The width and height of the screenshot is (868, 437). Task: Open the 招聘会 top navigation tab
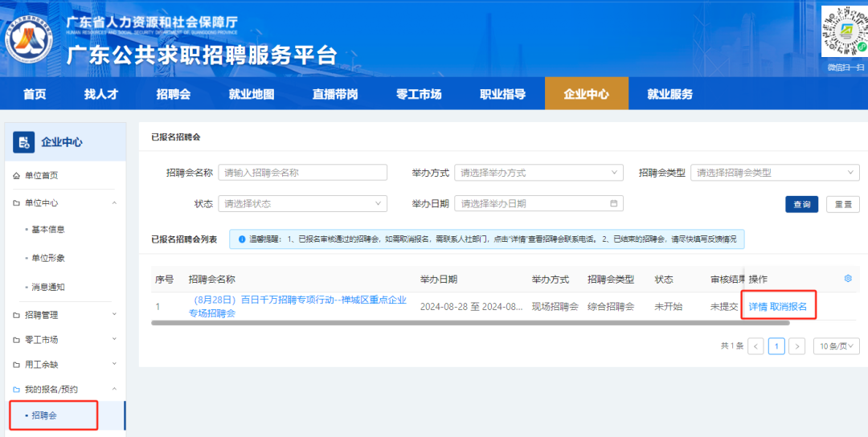pyautogui.click(x=174, y=93)
